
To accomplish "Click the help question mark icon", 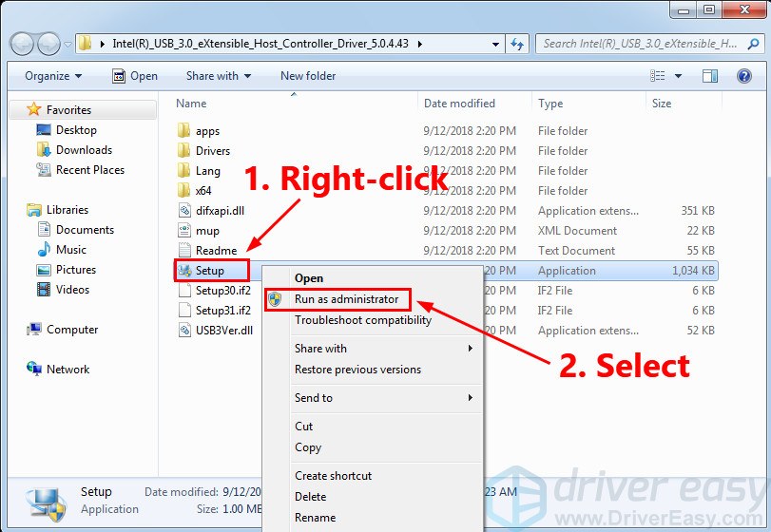I will pos(744,76).
